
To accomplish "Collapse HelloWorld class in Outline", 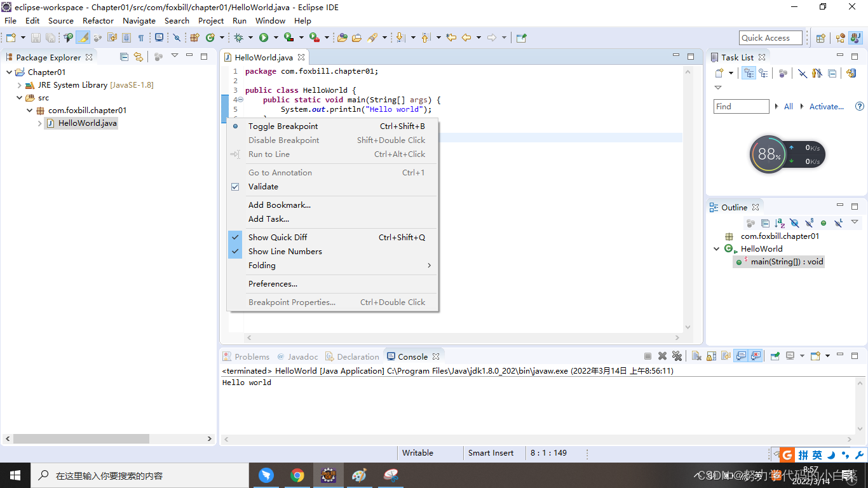I will 717,249.
